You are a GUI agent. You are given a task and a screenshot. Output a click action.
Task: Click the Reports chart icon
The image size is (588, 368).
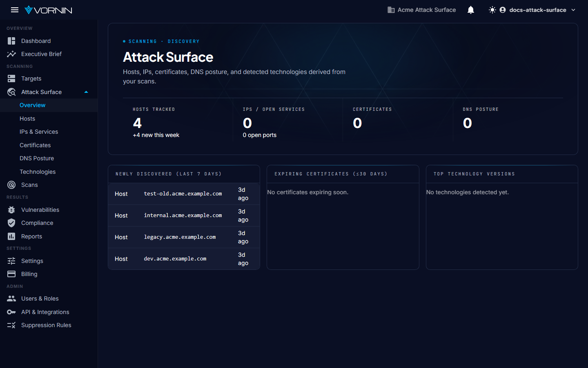[x=11, y=236]
